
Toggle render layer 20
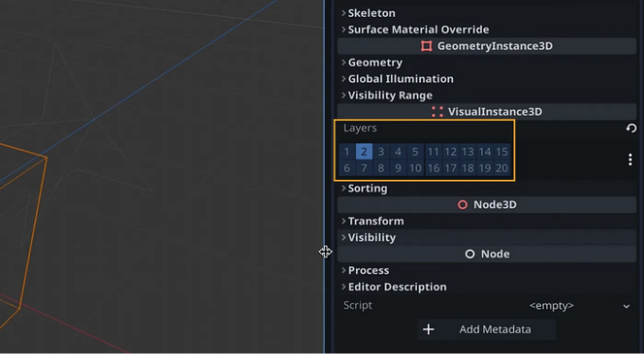point(502,168)
